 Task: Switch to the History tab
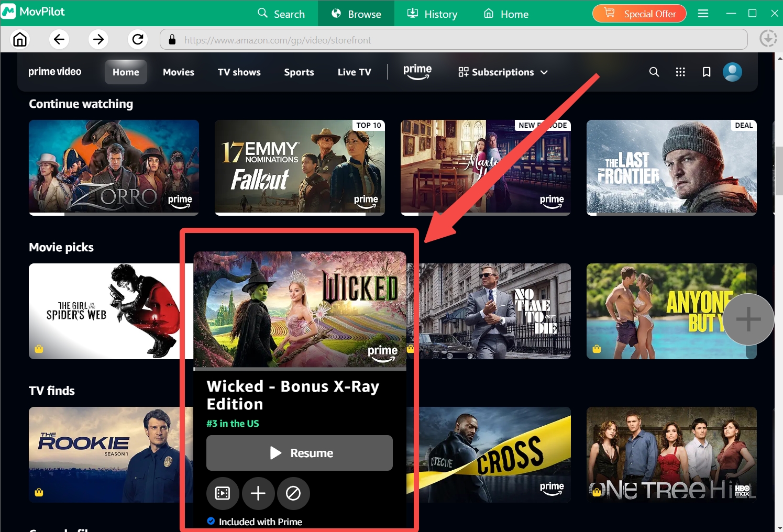pyautogui.click(x=432, y=14)
